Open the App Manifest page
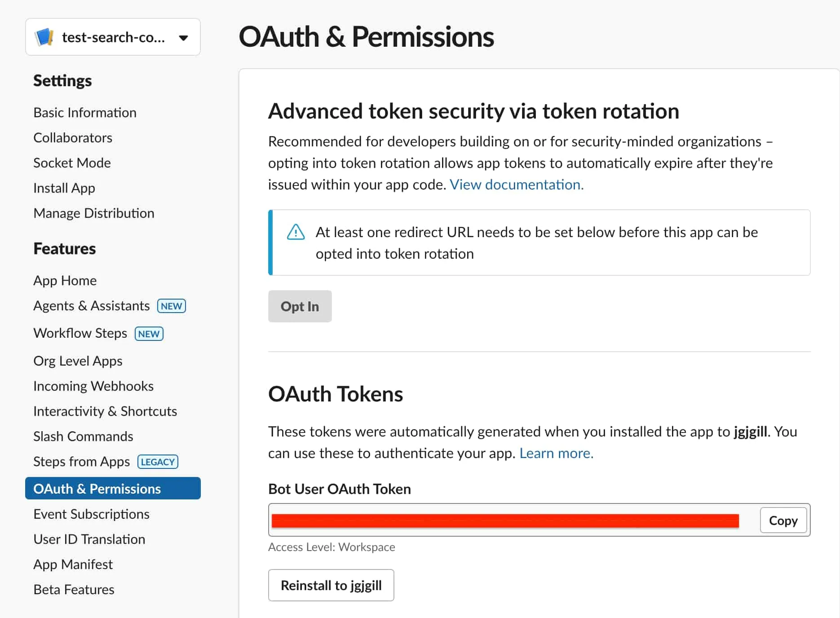 [73, 564]
